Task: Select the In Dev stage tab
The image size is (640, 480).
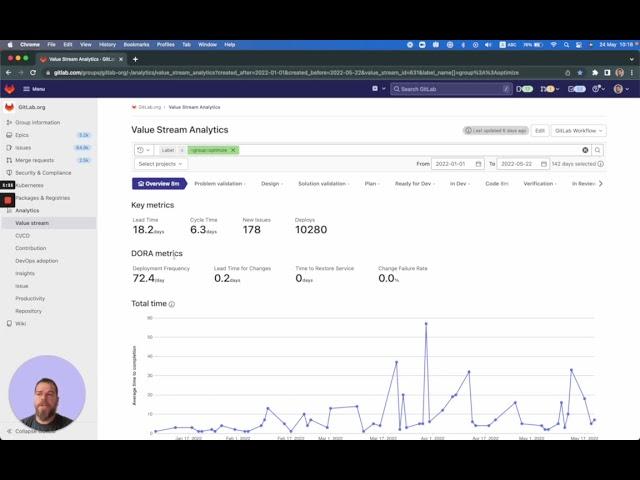Action: click(x=460, y=184)
